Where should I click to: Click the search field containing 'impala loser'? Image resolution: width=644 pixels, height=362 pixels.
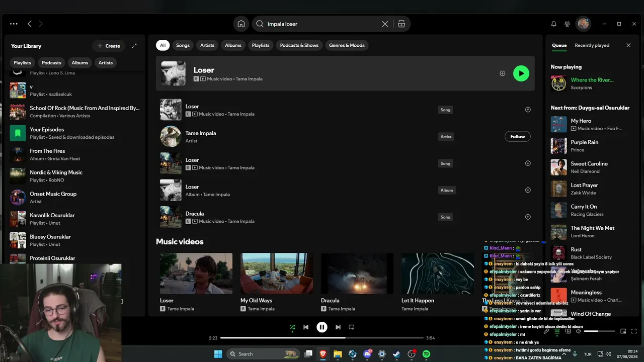tap(322, 24)
